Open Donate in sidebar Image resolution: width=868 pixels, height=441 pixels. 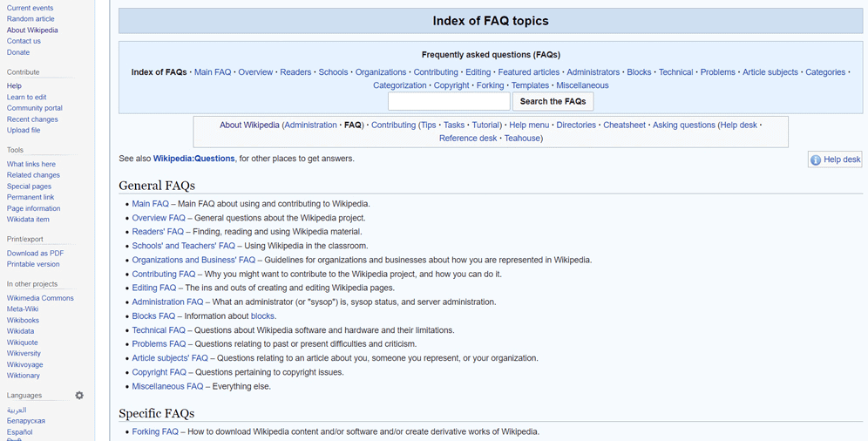pos(18,52)
